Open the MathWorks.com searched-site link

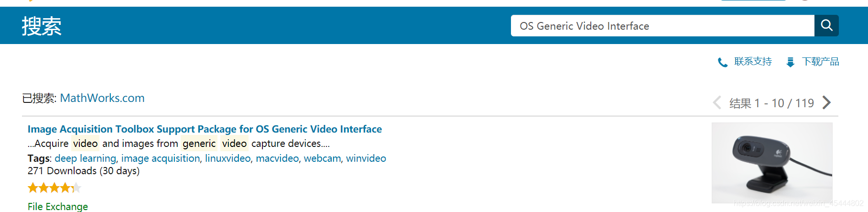pos(102,98)
